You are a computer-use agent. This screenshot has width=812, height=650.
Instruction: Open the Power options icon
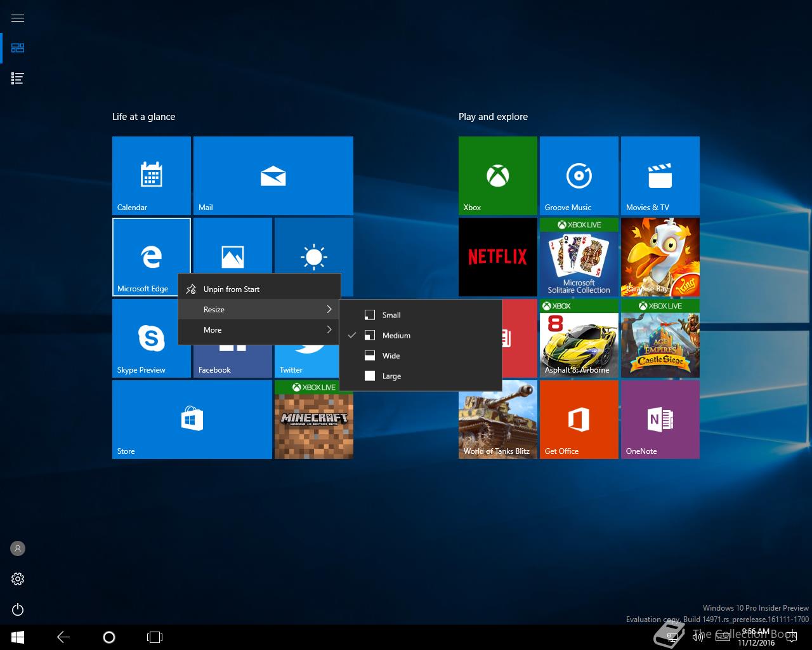click(x=18, y=610)
